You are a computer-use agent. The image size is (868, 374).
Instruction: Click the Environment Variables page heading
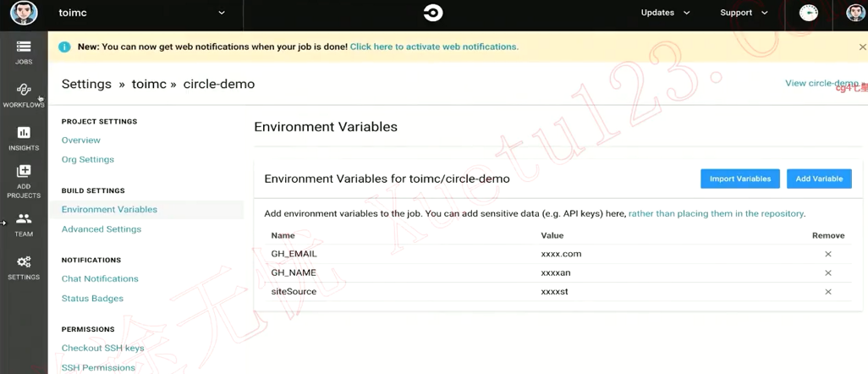[326, 127]
